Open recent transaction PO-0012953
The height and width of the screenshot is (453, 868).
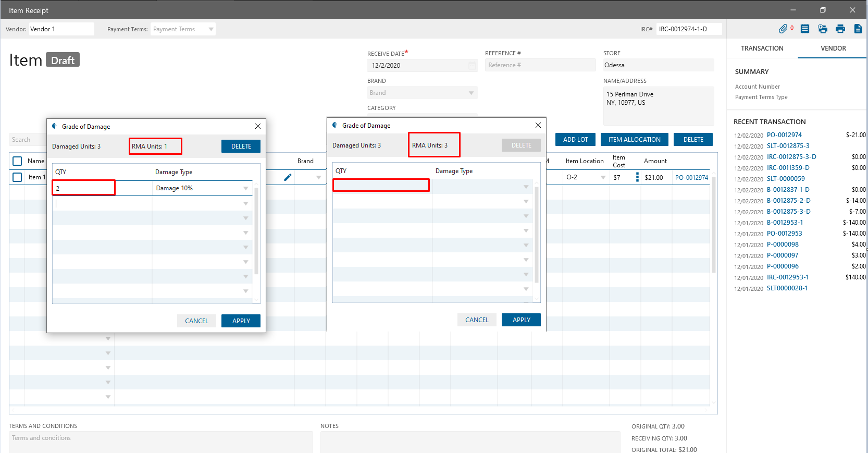pos(784,234)
